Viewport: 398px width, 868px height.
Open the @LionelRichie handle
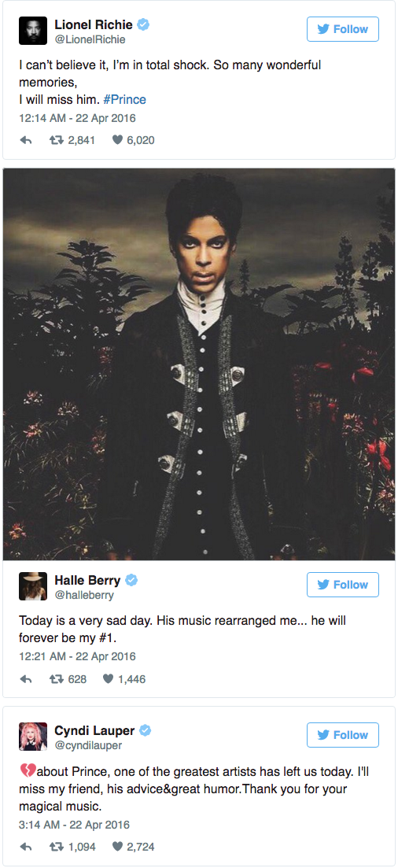tap(90, 40)
